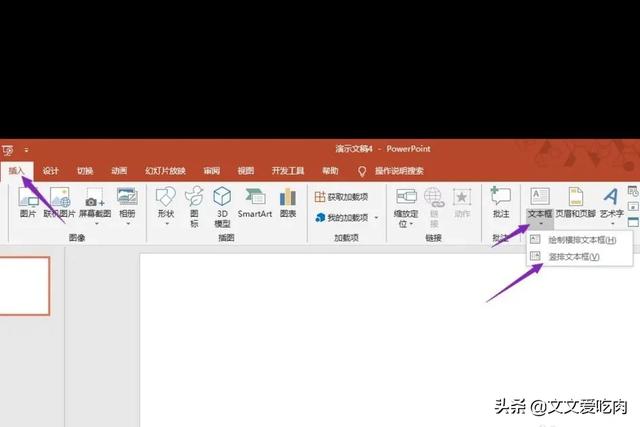
Task: Click the 操作说明搜索 search box
Action: click(399, 171)
